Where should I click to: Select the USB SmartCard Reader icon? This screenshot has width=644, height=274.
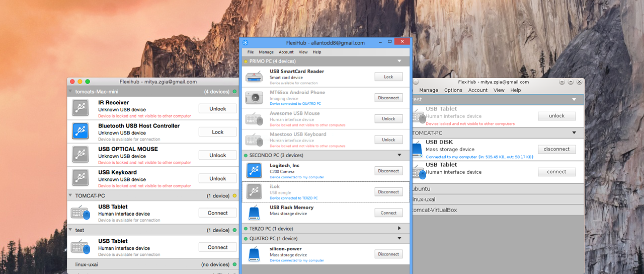(x=254, y=77)
